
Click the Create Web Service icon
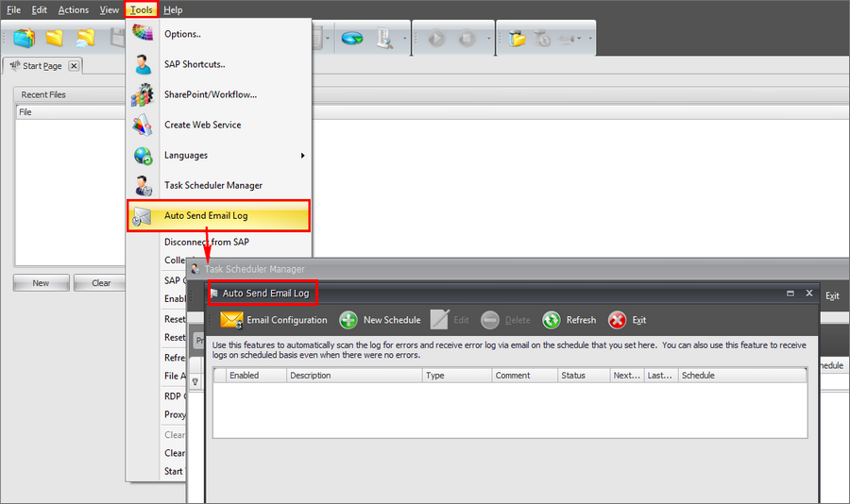coord(143,125)
